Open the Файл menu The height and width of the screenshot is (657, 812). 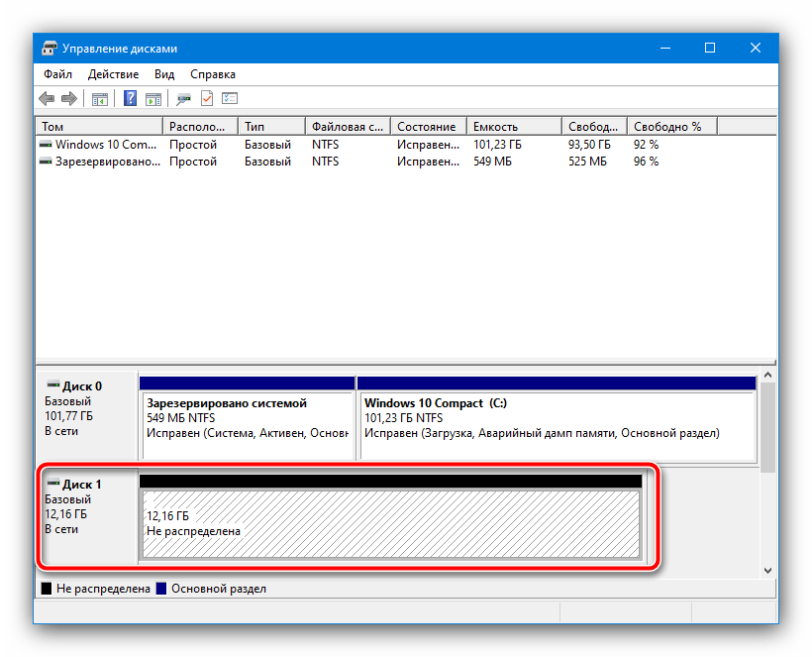click(57, 74)
